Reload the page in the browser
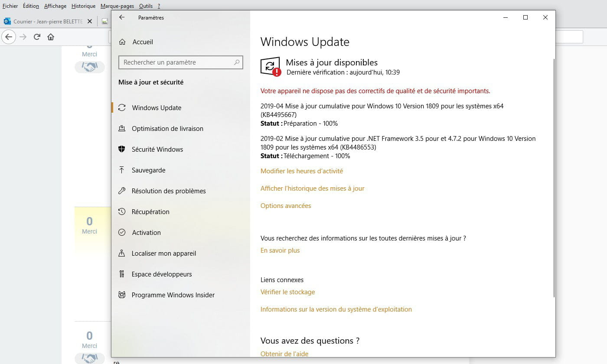 [37, 37]
